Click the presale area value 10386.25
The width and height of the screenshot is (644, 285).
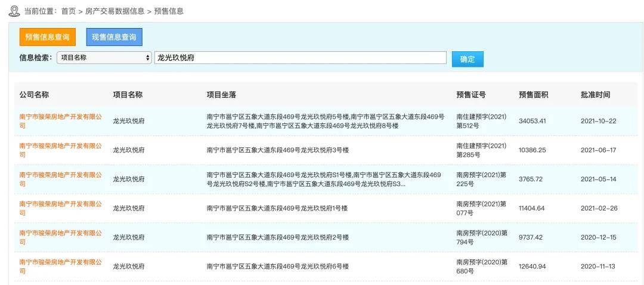click(532, 150)
